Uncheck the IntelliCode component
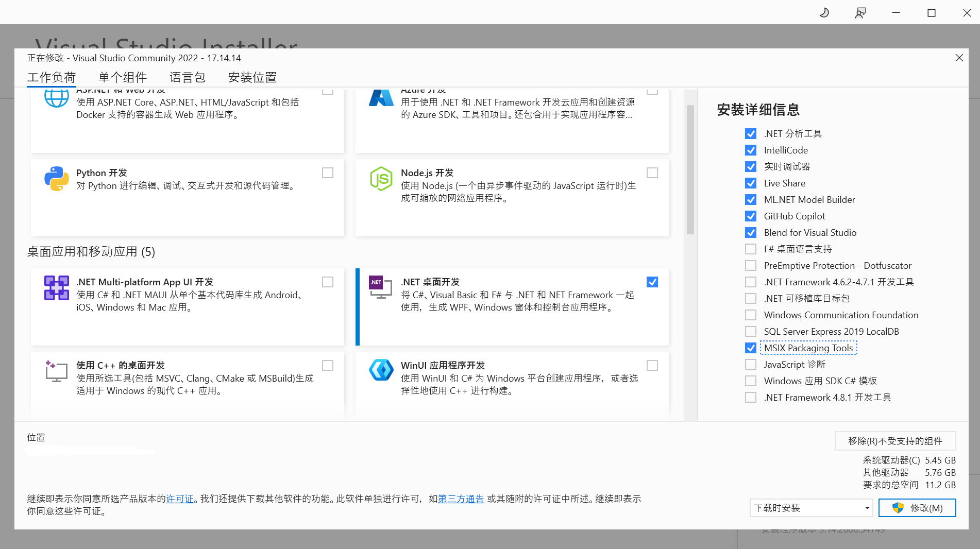Image resolution: width=980 pixels, height=549 pixels. (x=751, y=150)
